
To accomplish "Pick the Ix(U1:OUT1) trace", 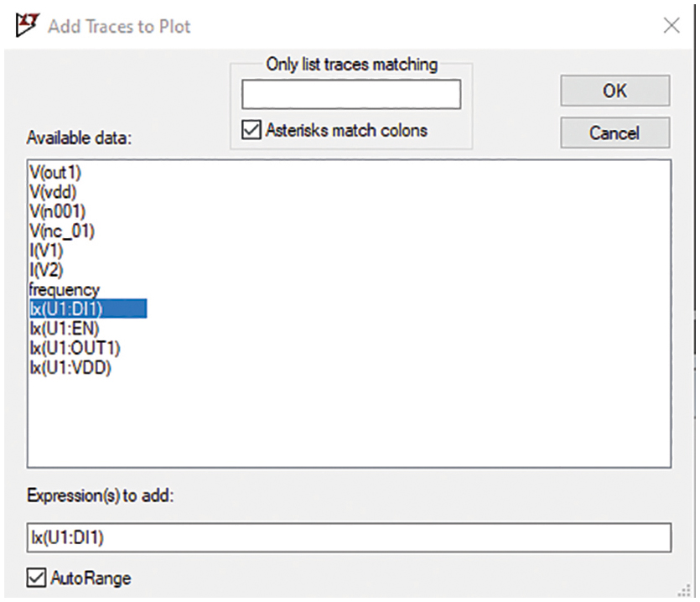I will [x=75, y=348].
